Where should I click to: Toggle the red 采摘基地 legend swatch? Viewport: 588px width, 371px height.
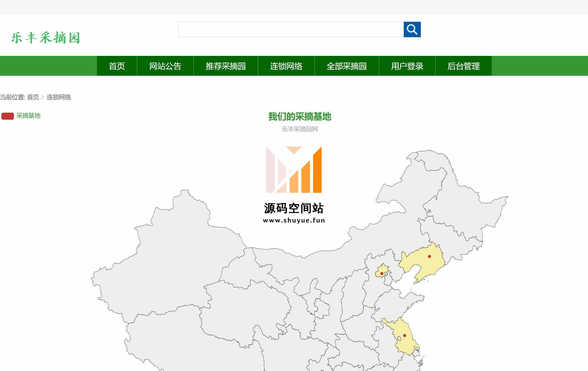click(7, 116)
